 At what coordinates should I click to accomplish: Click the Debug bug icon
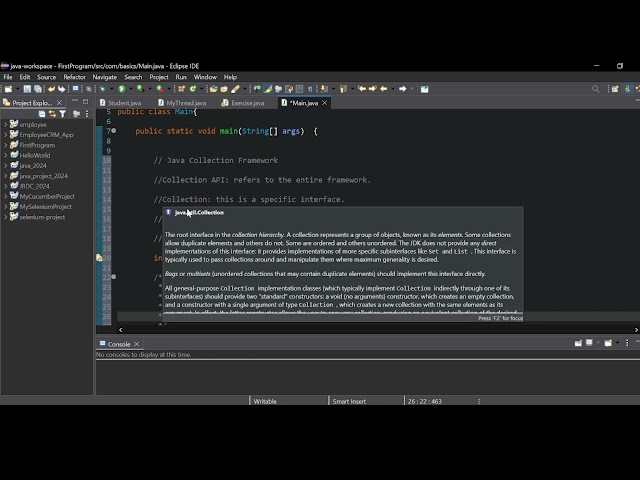pyautogui.click(x=102, y=89)
